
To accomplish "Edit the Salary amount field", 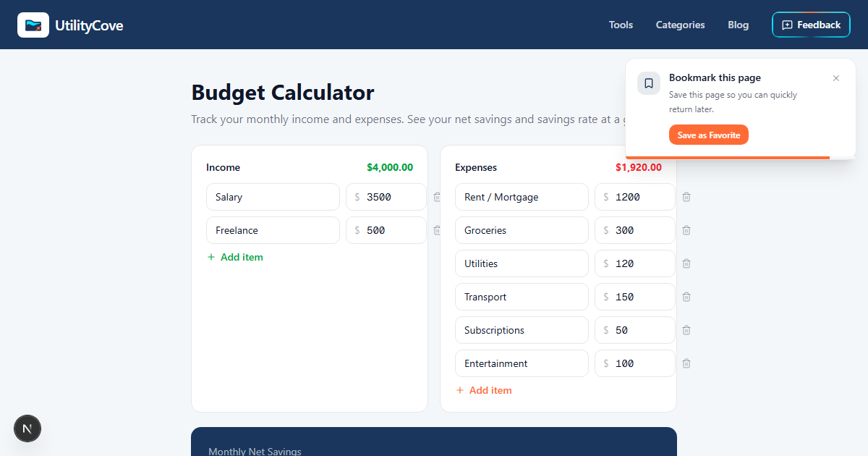I will [x=386, y=197].
